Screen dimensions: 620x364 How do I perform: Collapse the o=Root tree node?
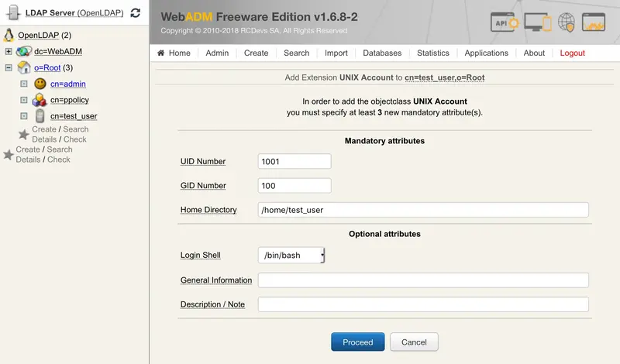[x=9, y=67]
